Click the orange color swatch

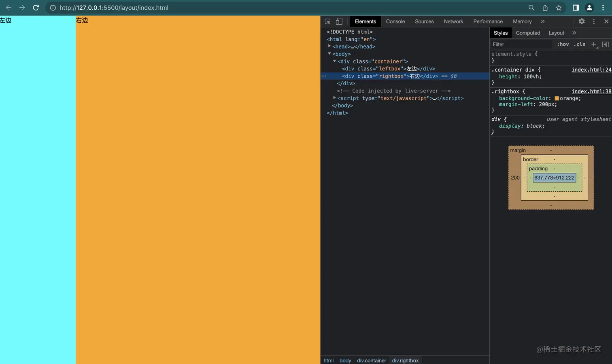click(x=557, y=98)
